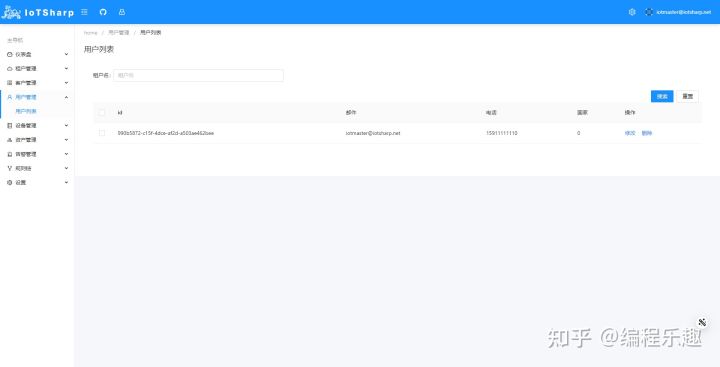Open the settings gear in header
Screen dimensions: 720x367
[x=632, y=12]
